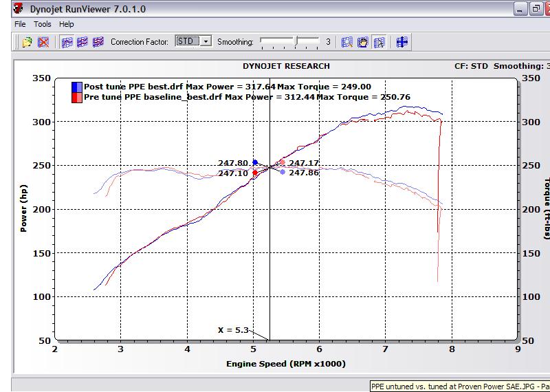
Task: Click the light purple torque marker dot
Action: point(283,172)
